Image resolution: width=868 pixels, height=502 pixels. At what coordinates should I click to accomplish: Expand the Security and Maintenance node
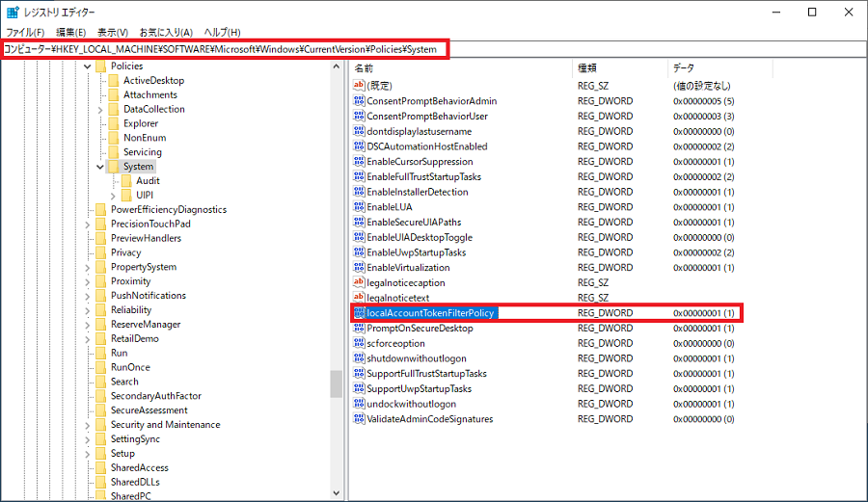point(88,425)
